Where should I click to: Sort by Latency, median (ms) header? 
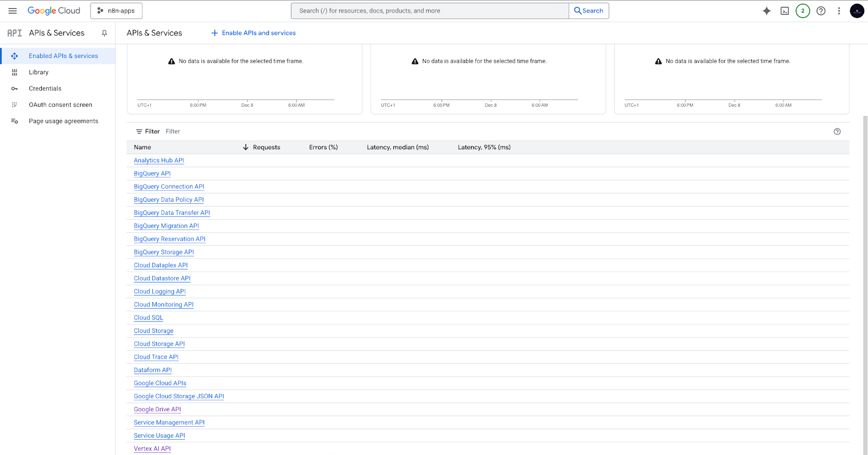pyautogui.click(x=398, y=148)
